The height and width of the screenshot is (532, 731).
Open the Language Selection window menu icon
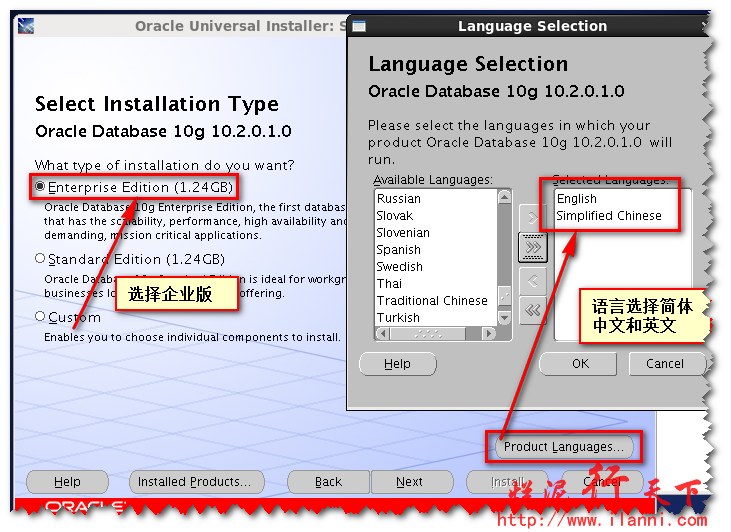click(360, 26)
